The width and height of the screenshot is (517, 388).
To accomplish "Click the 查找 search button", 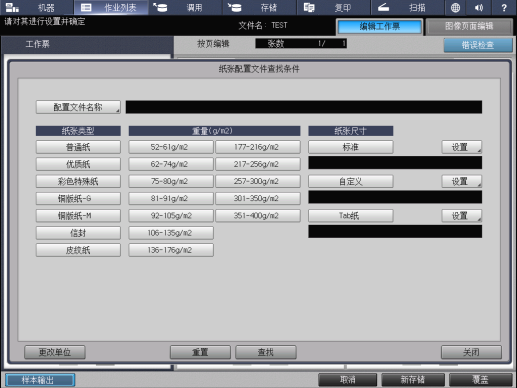I will 266,352.
